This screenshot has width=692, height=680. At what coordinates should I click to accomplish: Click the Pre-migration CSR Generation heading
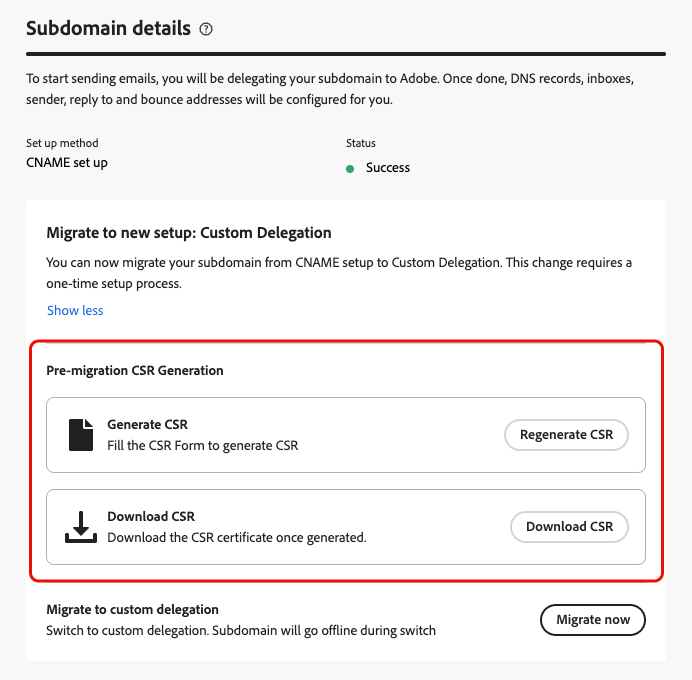pos(135,370)
